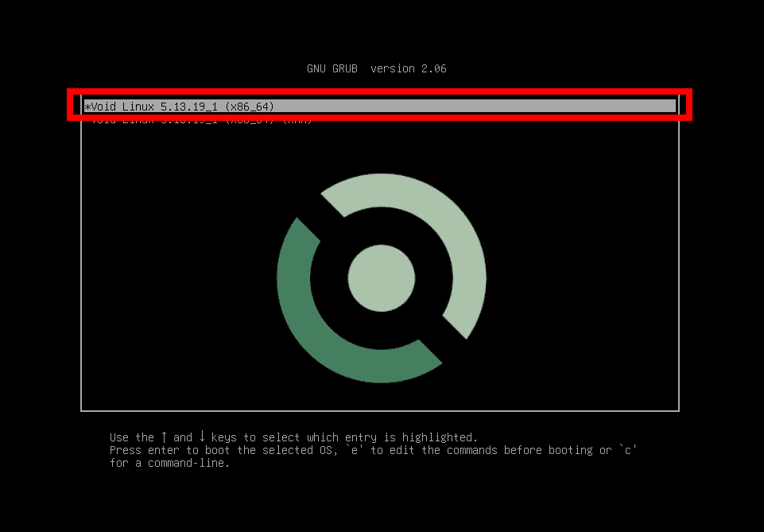
Task: Click the word "version" in the GRUB header
Action: pos(393,68)
